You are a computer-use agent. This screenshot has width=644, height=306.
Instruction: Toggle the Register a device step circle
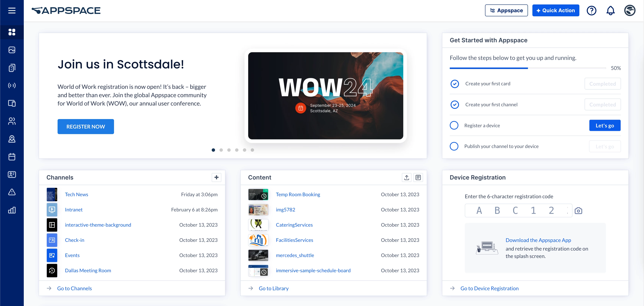click(454, 125)
